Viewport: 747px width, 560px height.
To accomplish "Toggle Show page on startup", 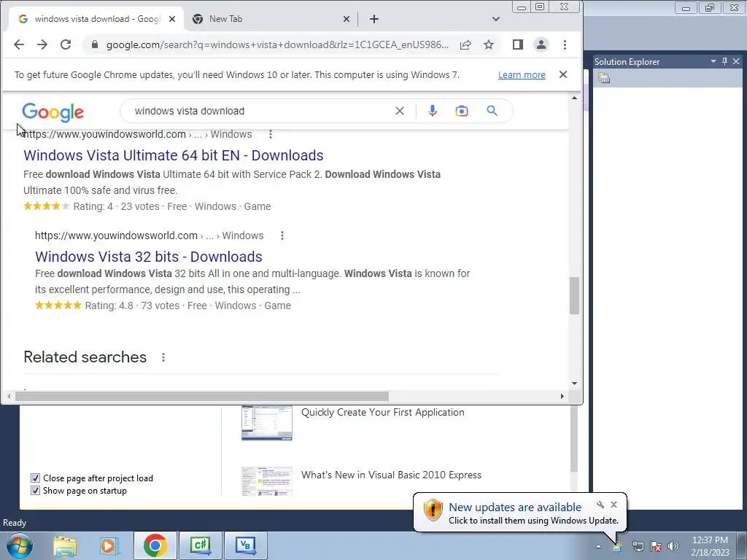I will (x=35, y=491).
